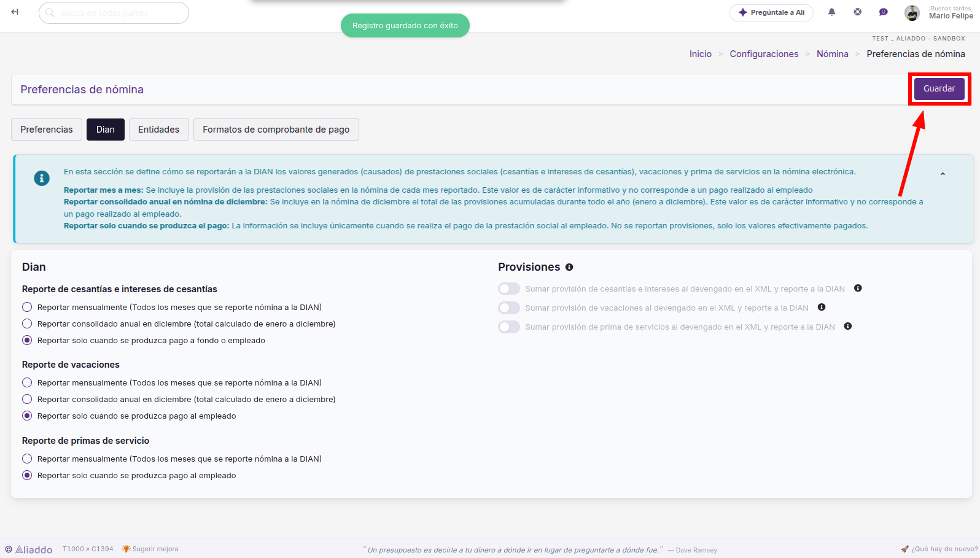
Task: Enable prima de servicios provision toggle
Action: pyautogui.click(x=509, y=327)
